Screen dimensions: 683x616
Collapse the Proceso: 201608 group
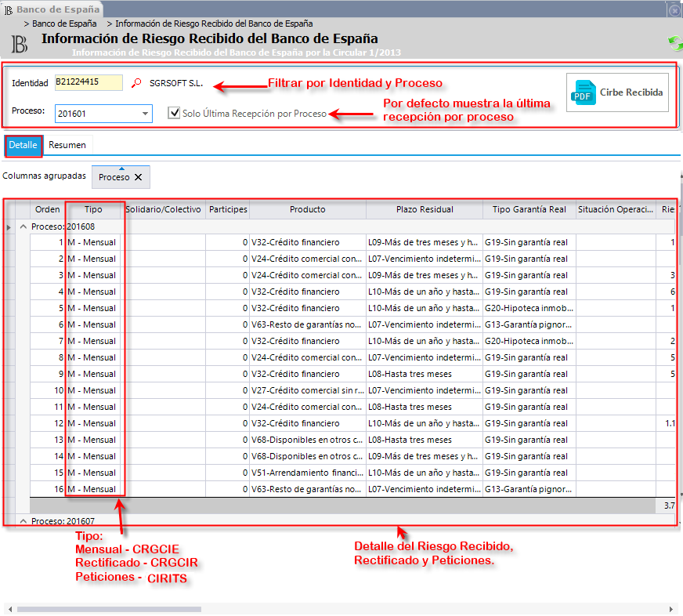click(x=23, y=226)
